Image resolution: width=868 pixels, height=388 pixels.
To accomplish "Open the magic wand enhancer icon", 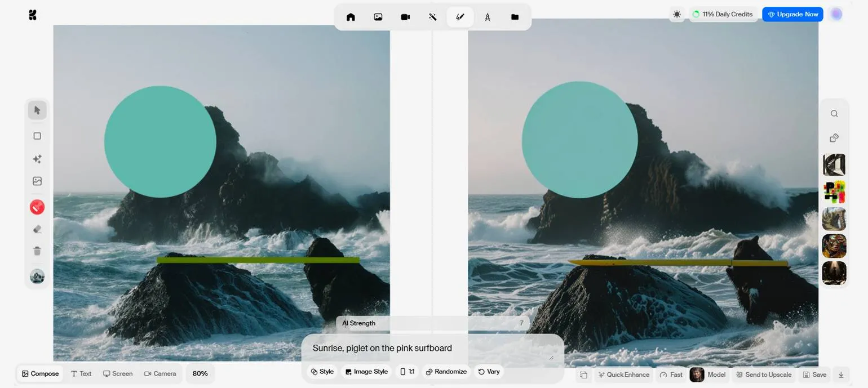I will click(x=433, y=17).
